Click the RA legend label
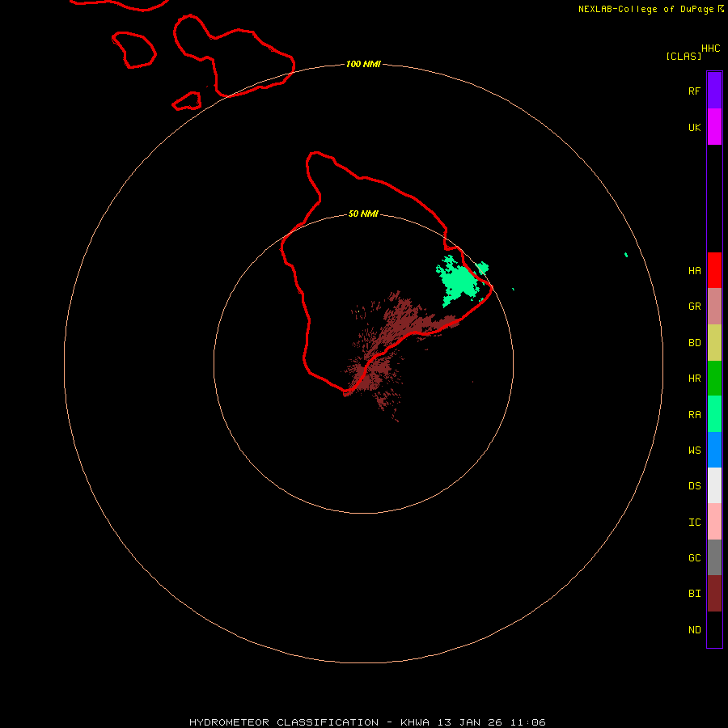 [694, 415]
